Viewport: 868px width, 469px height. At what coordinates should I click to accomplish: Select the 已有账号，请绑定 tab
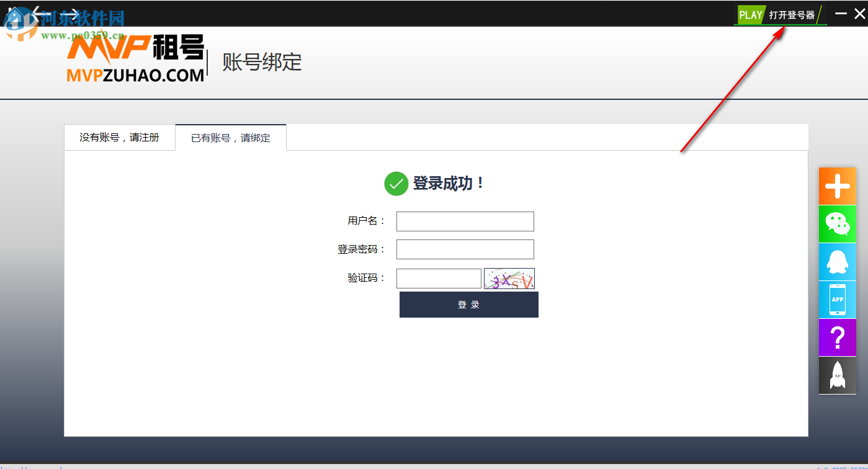(230, 137)
